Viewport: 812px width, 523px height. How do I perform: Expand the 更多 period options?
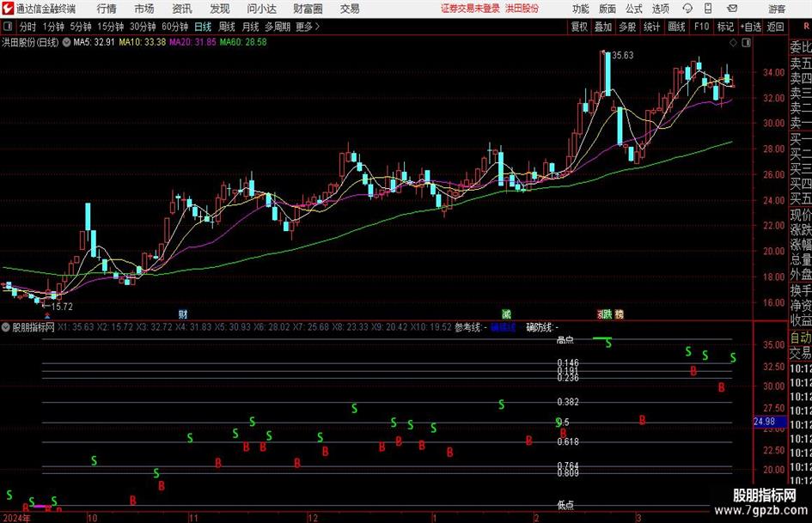pyautogui.click(x=308, y=27)
